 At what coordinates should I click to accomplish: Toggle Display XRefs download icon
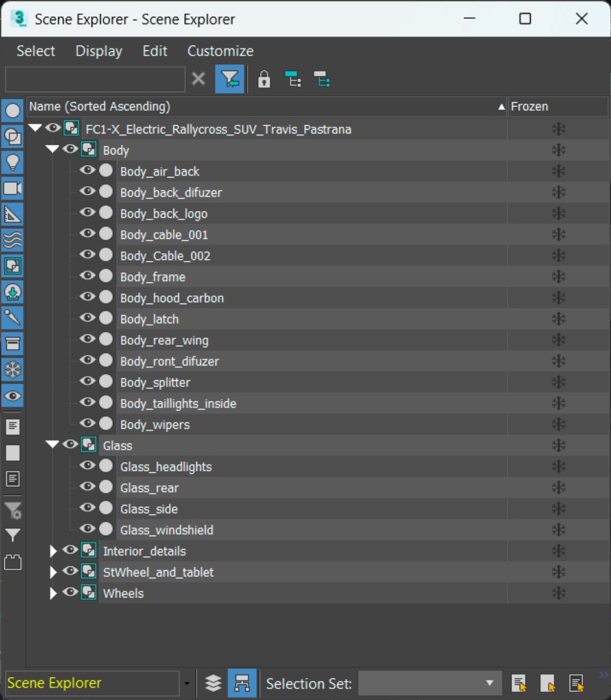12,292
